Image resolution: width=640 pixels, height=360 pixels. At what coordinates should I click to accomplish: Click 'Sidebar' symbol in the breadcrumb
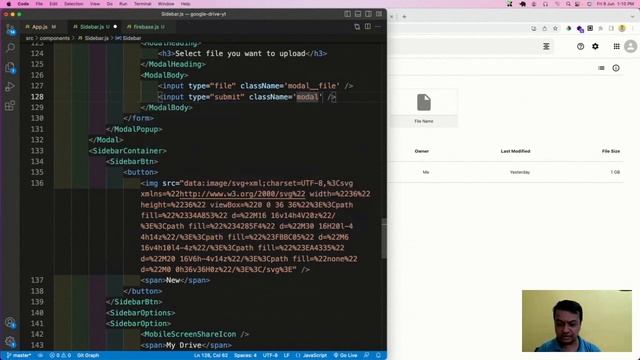132,38
